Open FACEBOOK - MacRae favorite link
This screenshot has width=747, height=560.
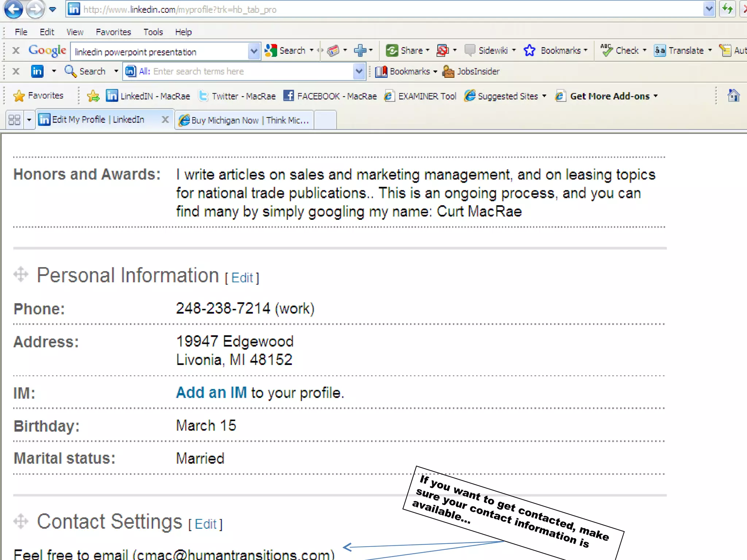coord(330,96)
